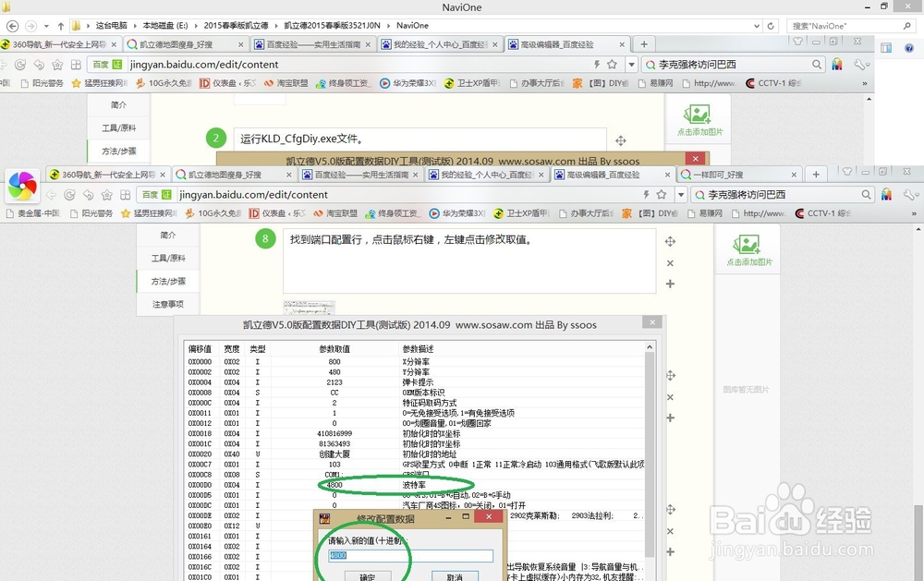Screen dimensions: 924x581
Task: Open the wrench tools menu in front browser
Action: point(910,195)
